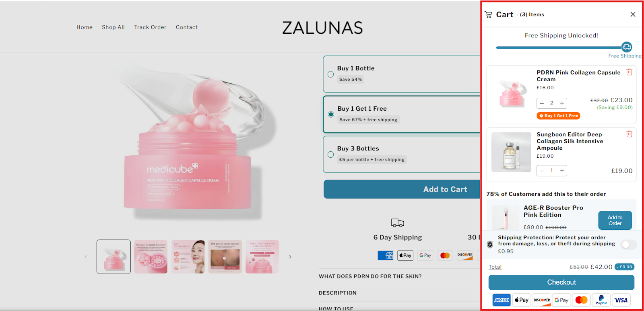Open the Shop All menu item

113,27
